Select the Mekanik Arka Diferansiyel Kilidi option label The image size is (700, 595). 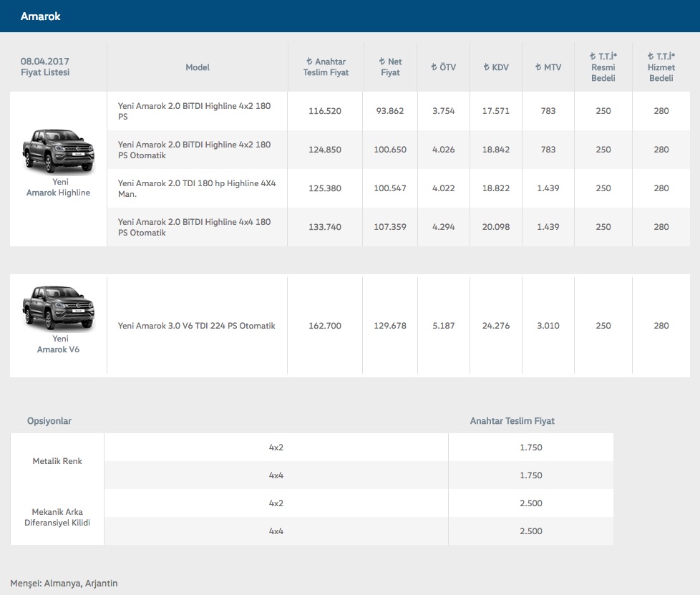57,517
